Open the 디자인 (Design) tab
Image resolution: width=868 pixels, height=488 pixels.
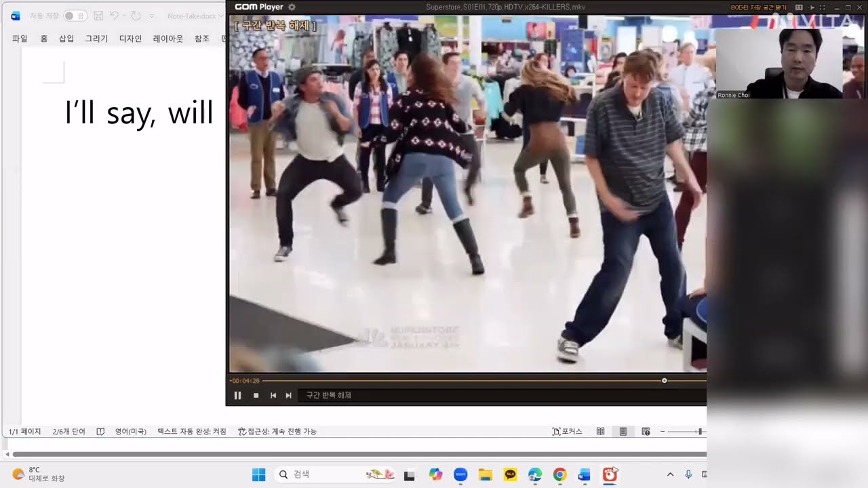pyautogui.click(x=130, y=39)
